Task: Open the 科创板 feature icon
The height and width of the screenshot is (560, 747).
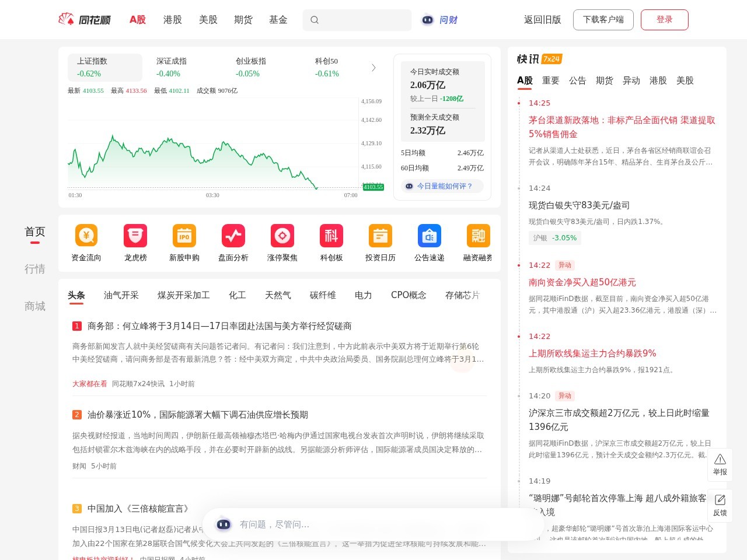Action: coord(331,242)
